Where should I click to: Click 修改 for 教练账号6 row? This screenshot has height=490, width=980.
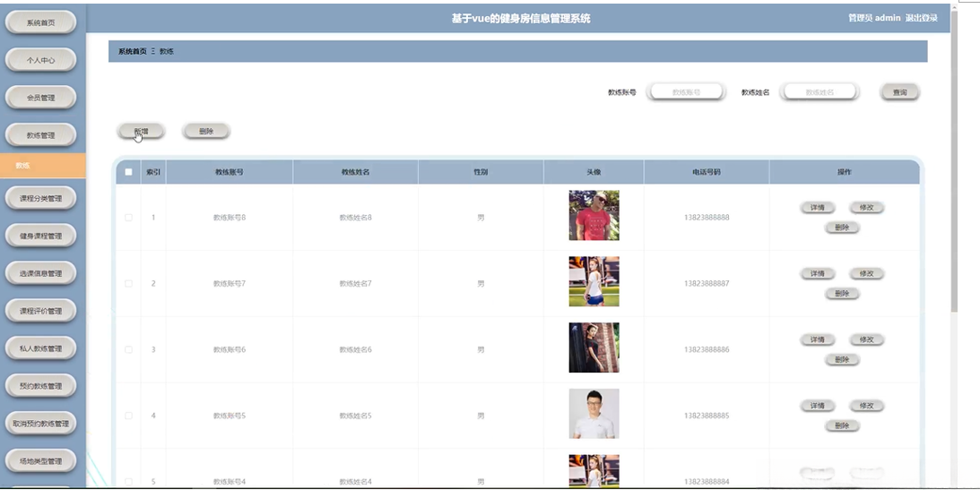(866, 340)
